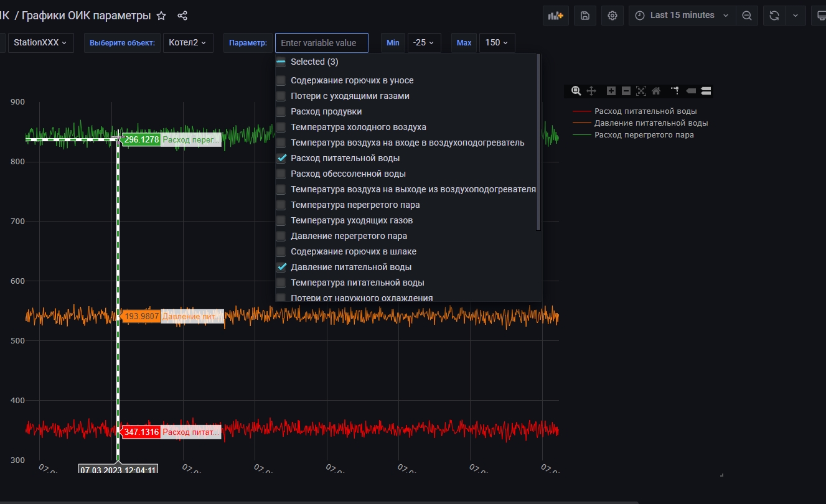The width and height of the screenshot is (826, 504).
Task: Save the dashboard with the floppy icon
Action: 585,16
